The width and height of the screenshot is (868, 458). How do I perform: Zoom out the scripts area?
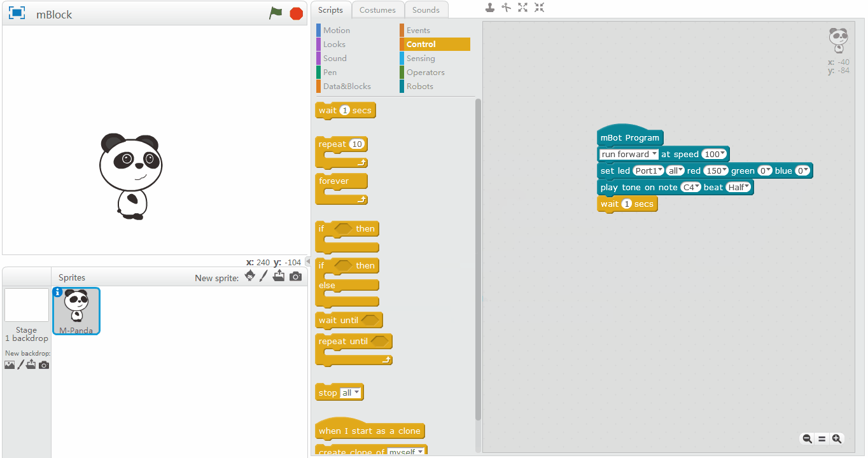807,439
